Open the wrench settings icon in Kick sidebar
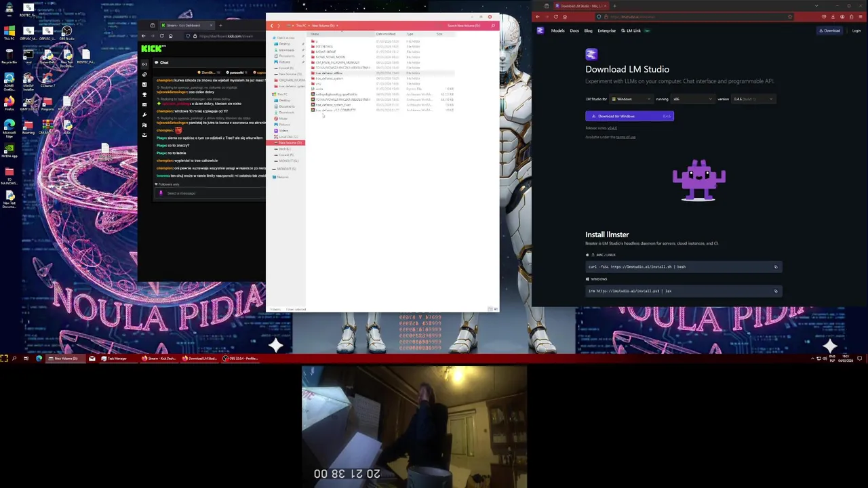The height and width of the screenshot is (488, 868). (144, 115)
